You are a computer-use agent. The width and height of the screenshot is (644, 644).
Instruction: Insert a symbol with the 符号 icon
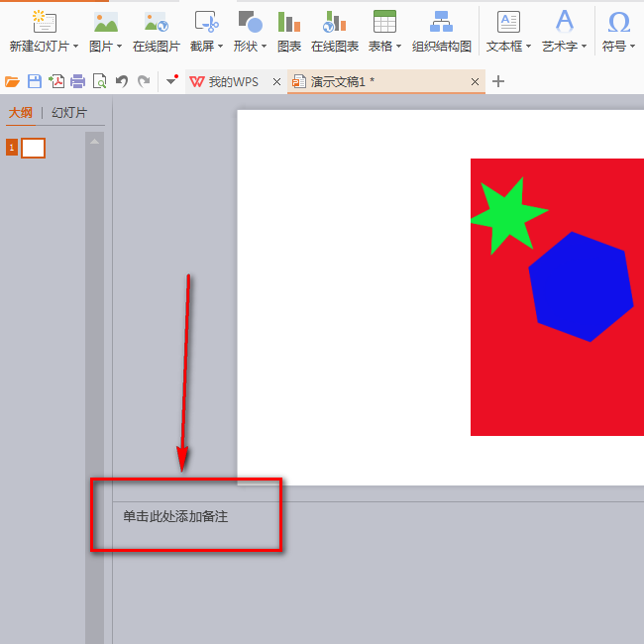(x=619, y=22)
